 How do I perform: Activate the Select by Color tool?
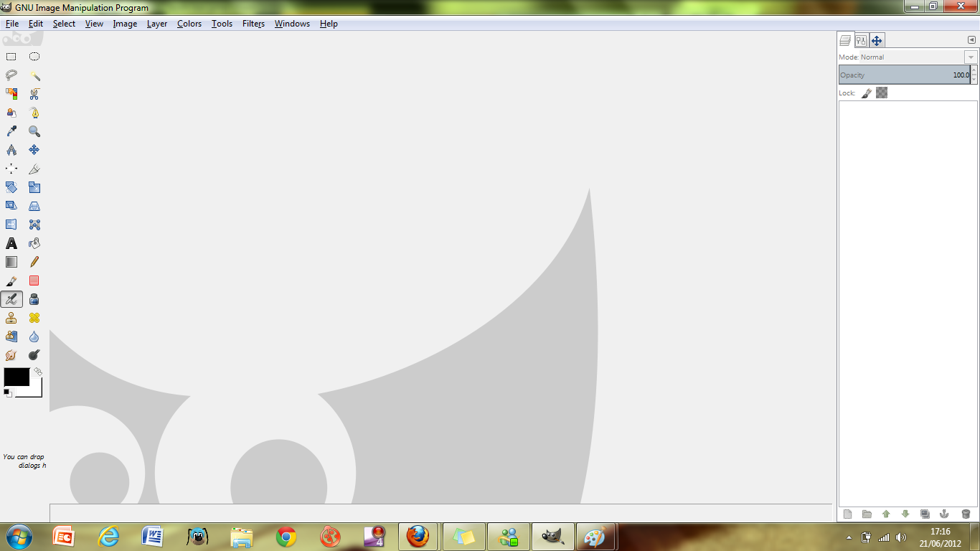click(x=11, y=94)
